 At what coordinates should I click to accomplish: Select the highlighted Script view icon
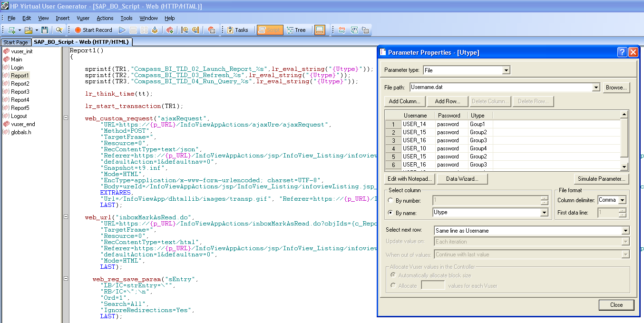tap(270, 29)
